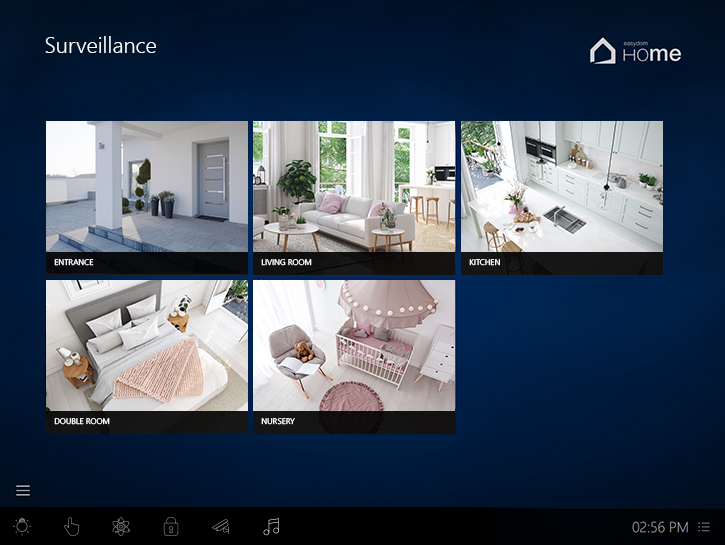The width and height of the screenshot is (725, 545).
Task: Open the atom automation icon
Action: coord(121,527)
